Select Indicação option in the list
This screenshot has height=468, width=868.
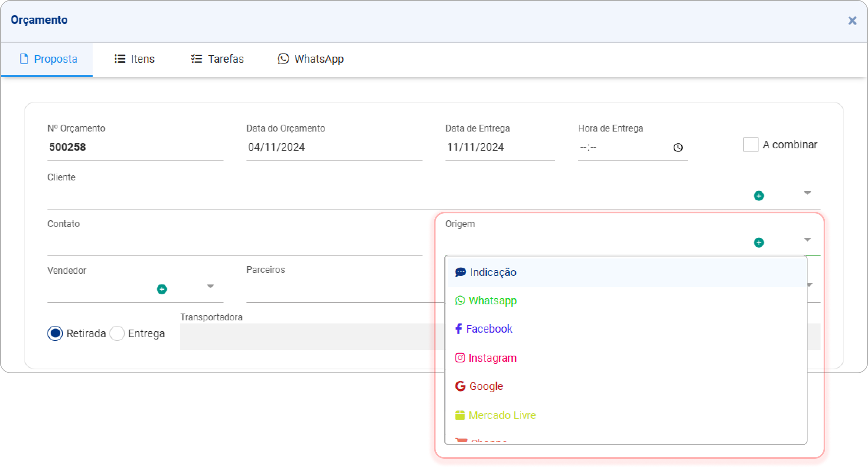pyautogui.click(x=493, y=272)
